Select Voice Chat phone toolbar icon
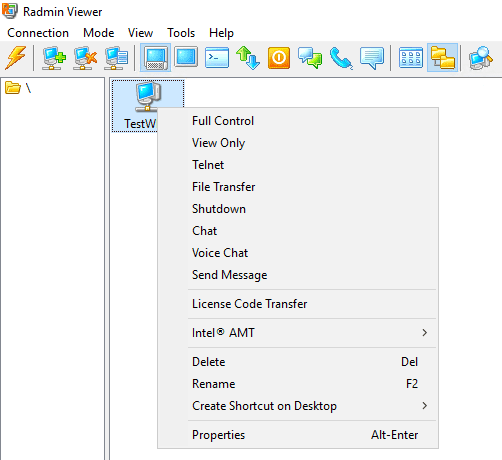Viewport: 502px width, 460px height. (341, 57)
